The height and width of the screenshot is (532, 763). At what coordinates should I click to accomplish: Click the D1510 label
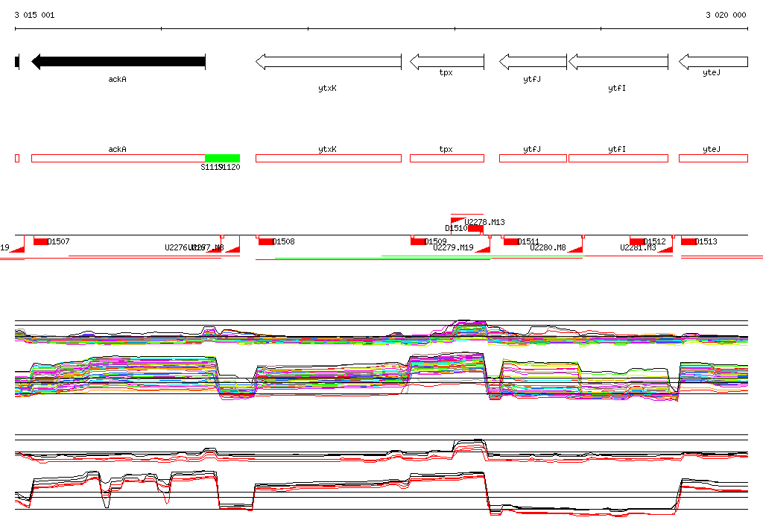click(x=456, y=228)
